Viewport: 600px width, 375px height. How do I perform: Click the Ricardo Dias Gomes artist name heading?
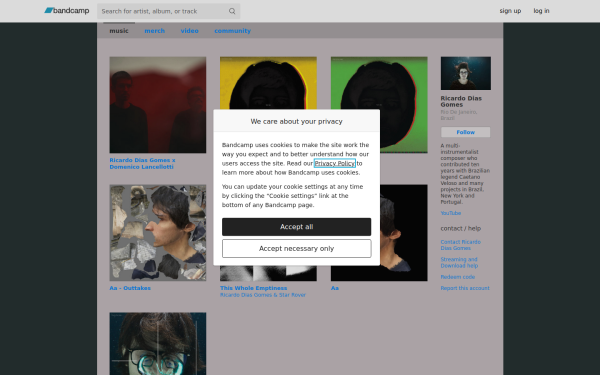[461, 101]
